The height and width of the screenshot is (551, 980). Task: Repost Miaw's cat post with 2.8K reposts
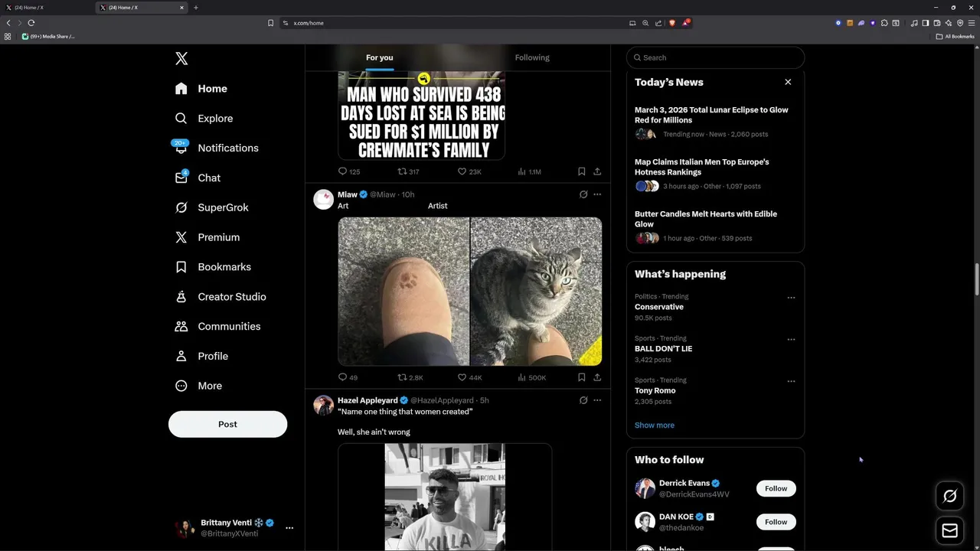[402, 377]
